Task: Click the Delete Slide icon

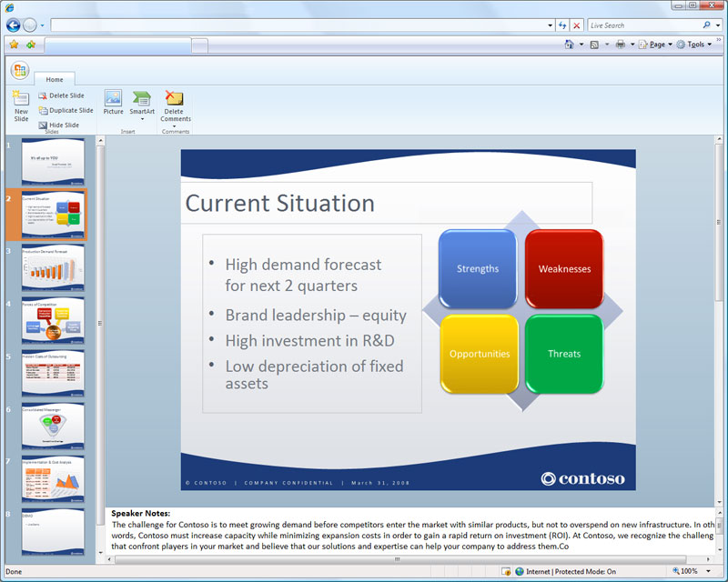Action: (43, 95)
